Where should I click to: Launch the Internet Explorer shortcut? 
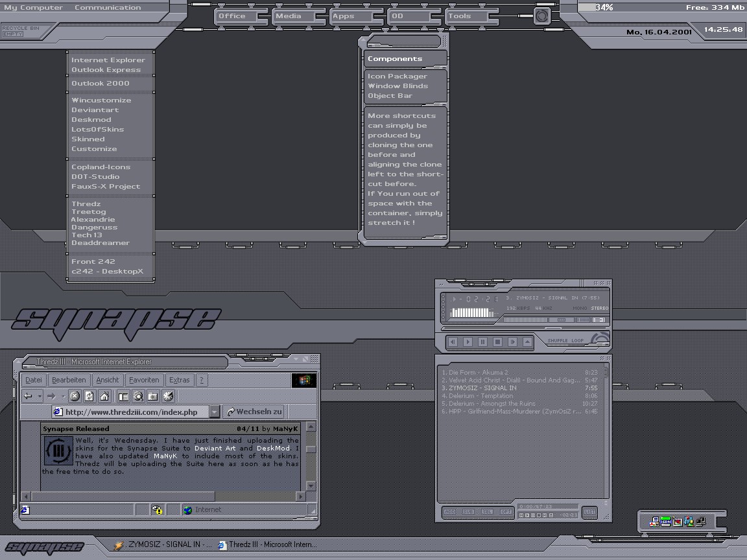coord(108,60)
